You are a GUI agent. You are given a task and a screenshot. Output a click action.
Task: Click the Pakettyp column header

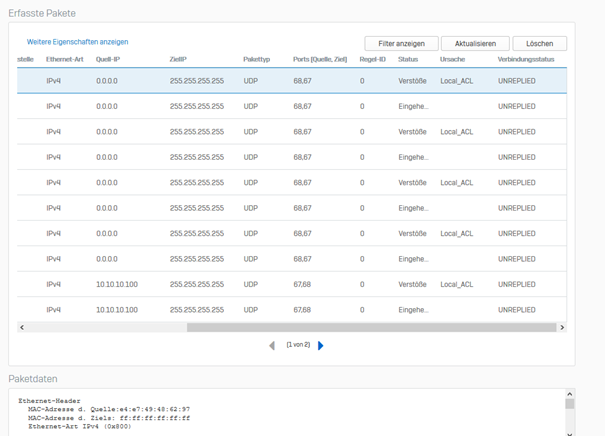[257, 59]
